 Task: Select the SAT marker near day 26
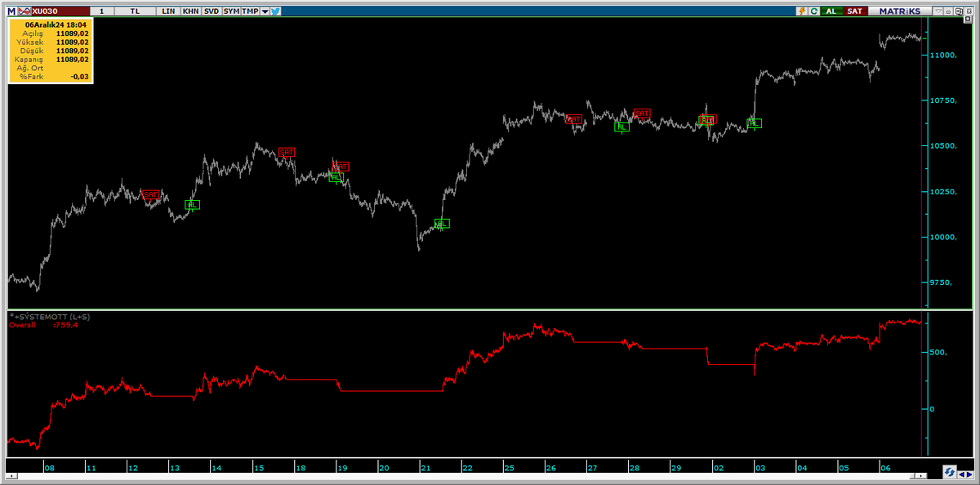[x=575, y=119]
